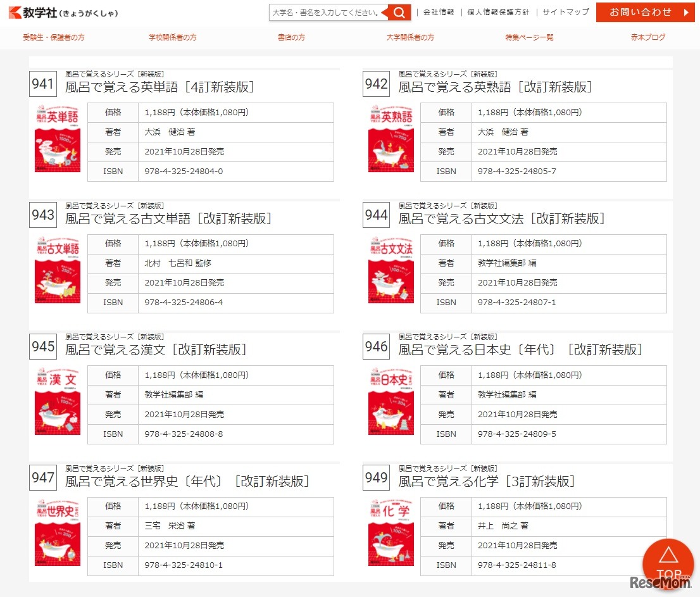This screenshot has height=597, width=700.
Task: Click the price cell of book 949
Action: click(x=569, y=506)
